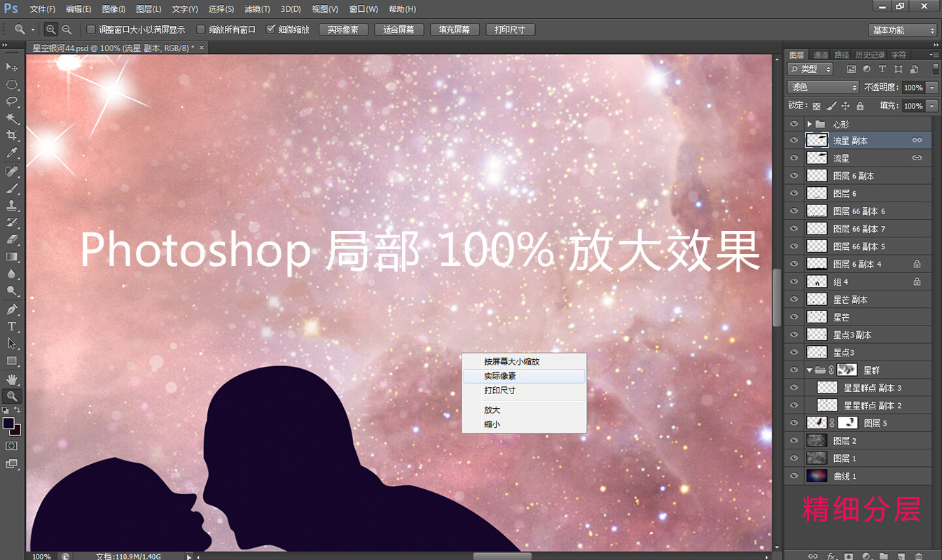This screenshot has width=942, height=560.
Task: Click the screen mode icon
Action: coord(12,463)
